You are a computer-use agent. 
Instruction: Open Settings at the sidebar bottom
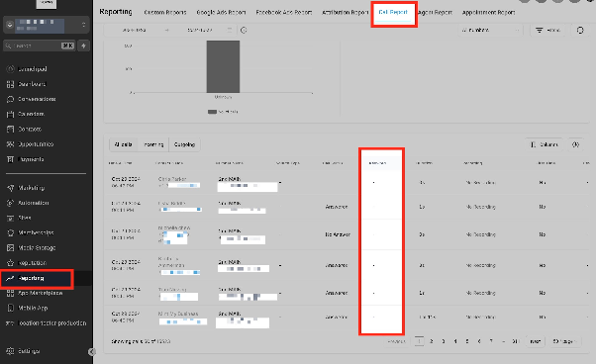tap(29, 351)
